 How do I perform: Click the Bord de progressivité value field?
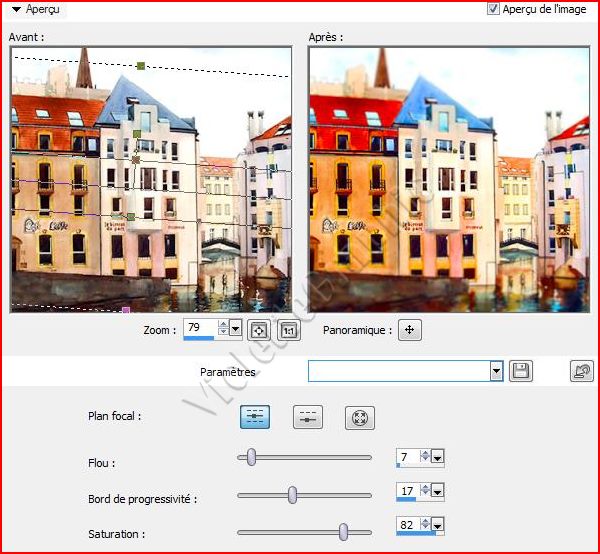pyautogui.click(x=406, y=491)
